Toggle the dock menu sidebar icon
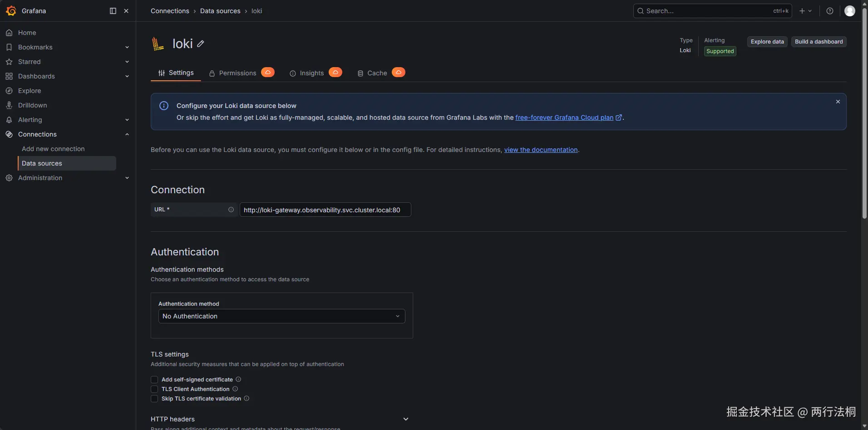This screenshot has height=430, width=868. pos(113,11)
